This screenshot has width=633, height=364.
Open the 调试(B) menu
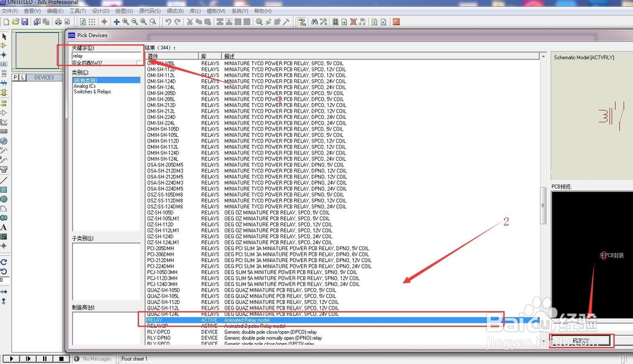pos(175,11)
